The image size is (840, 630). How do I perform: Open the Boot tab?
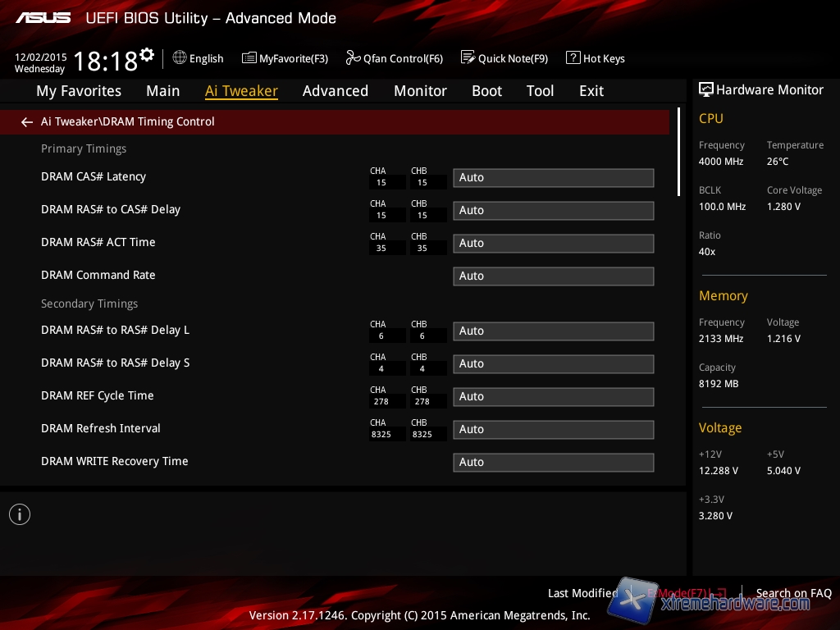tap(486, 91)
